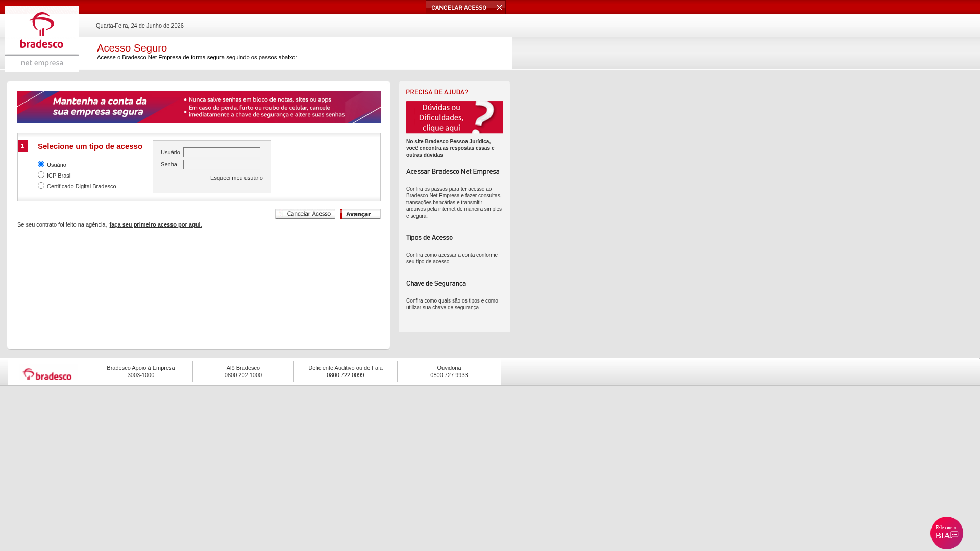Image resolution: width=980 pixels, height=551 pixels.
Task: Click the Esqueci meu usuário link
Action: click(236, 178)
